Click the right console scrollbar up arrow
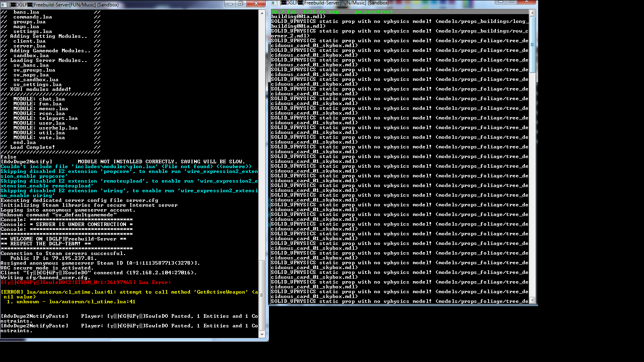The width and height of the screenshot is (644, 362). 533,13
